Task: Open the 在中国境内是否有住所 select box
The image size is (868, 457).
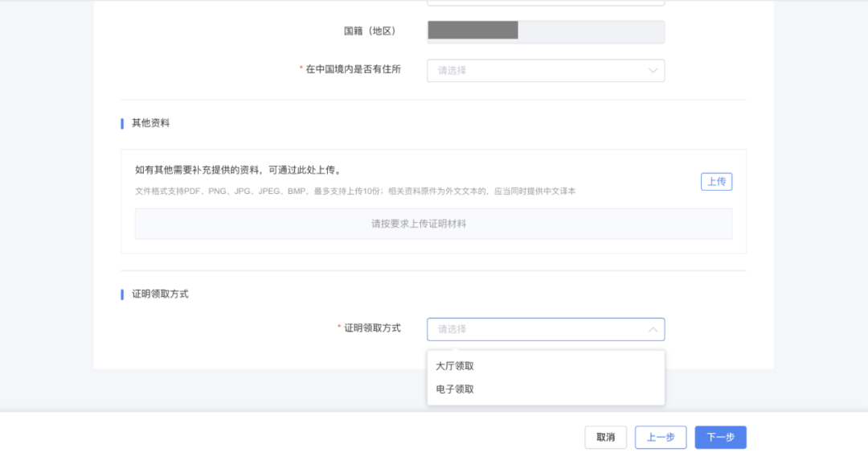Action: 545,71
